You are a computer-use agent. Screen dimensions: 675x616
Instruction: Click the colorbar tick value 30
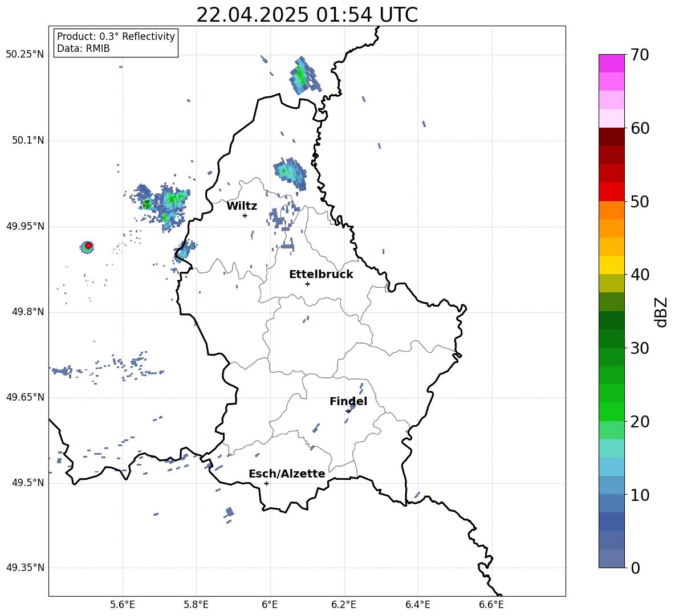[x=640, y=348]
